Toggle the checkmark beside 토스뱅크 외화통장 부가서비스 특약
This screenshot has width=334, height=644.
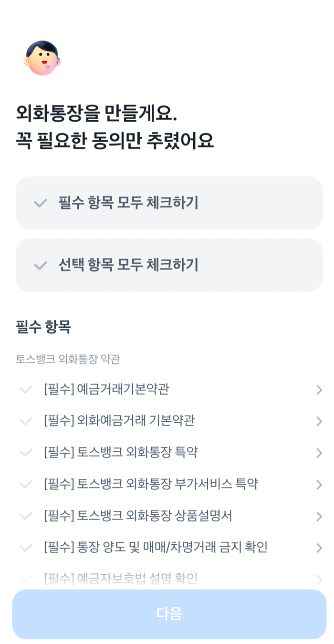click(x=26, y=485)
